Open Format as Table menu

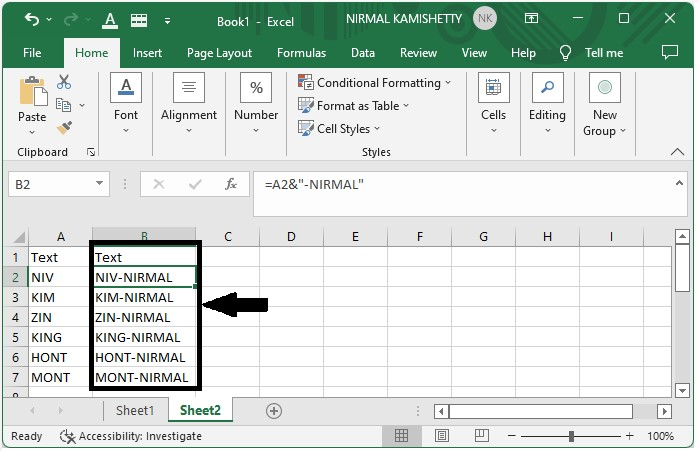[x=354, y=106]
